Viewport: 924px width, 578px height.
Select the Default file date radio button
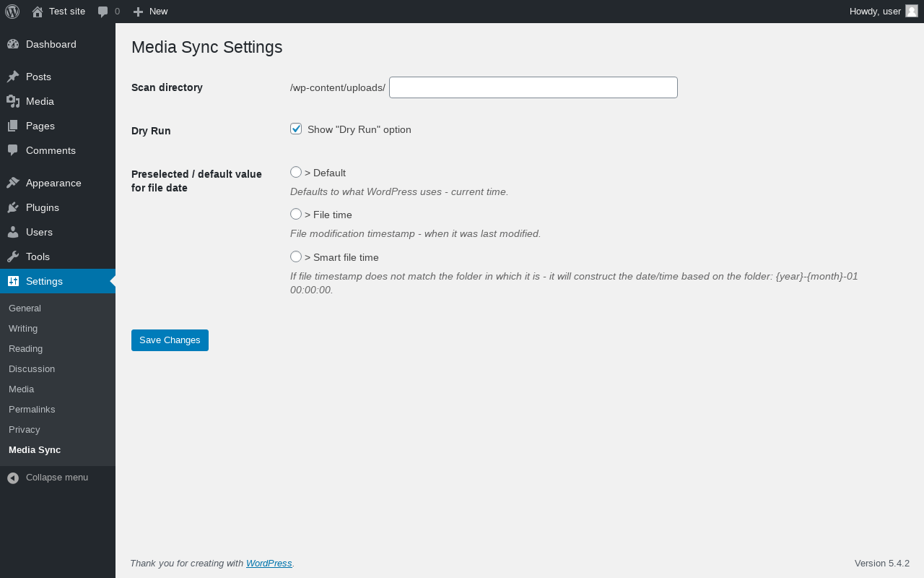coord(296,172)
